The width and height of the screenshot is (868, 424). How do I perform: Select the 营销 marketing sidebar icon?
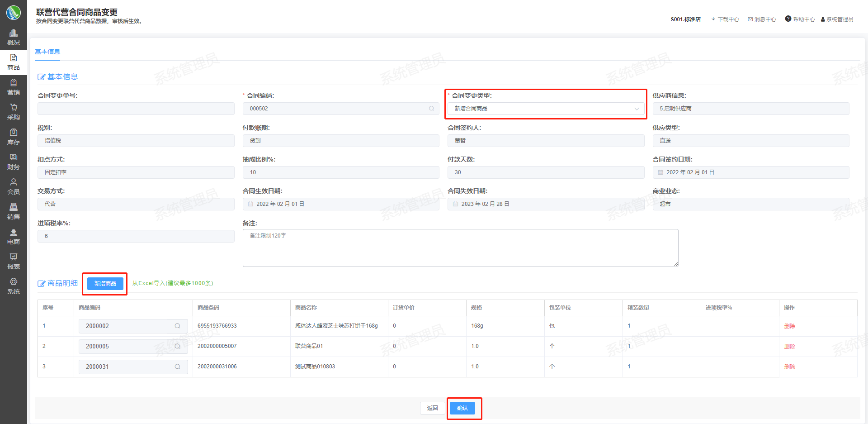[x=14, y=83]
